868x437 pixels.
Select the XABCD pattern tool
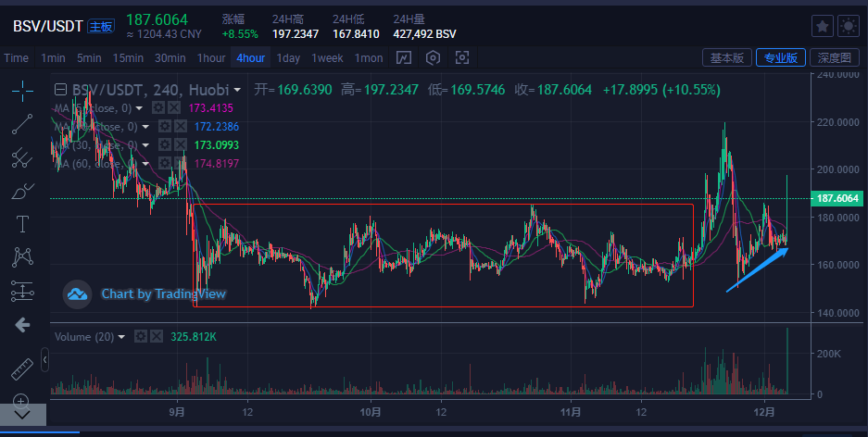(x=22, y=257)
